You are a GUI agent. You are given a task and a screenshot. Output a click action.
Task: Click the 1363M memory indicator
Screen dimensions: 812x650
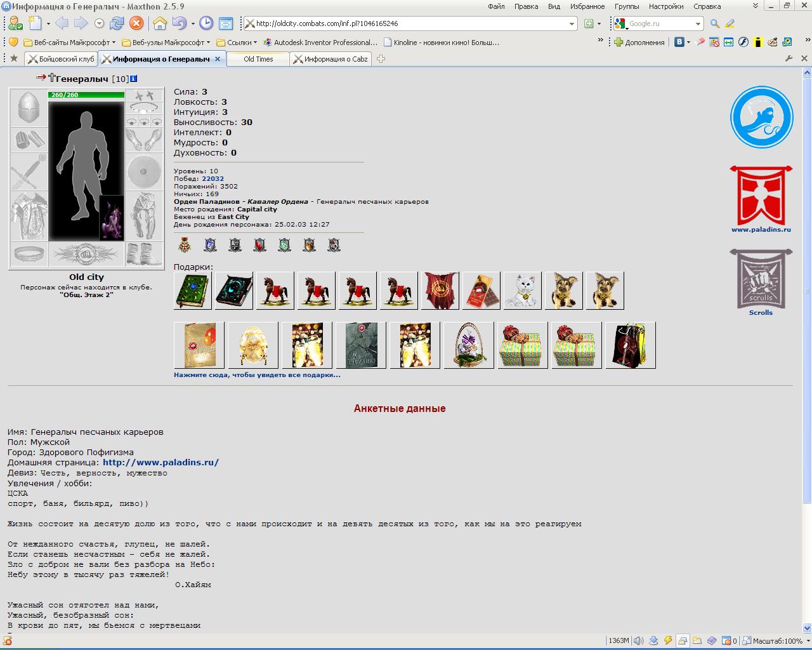(x=619, y=641)
